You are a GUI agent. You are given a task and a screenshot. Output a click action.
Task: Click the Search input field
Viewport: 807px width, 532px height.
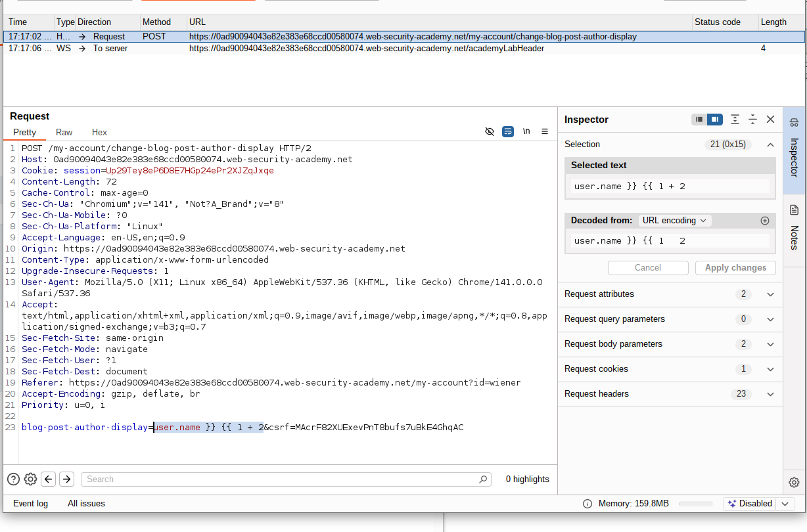pyautogui.click(x=283, y=479)
